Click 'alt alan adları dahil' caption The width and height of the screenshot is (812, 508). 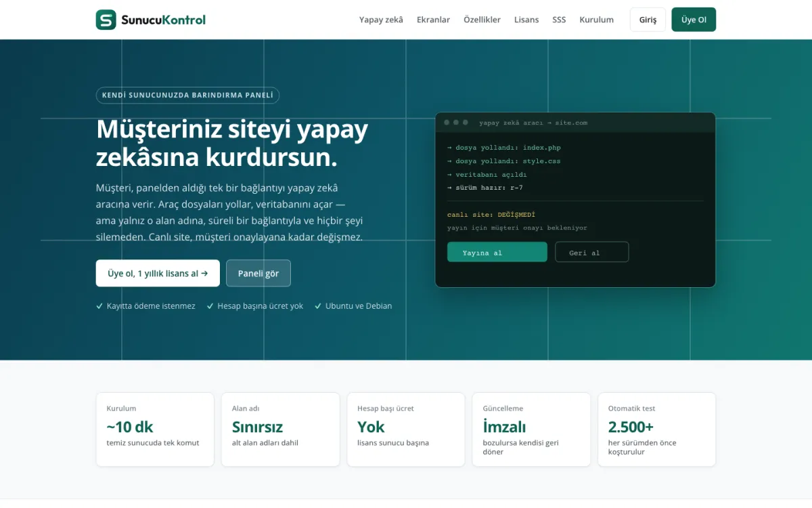pos(265,443)
